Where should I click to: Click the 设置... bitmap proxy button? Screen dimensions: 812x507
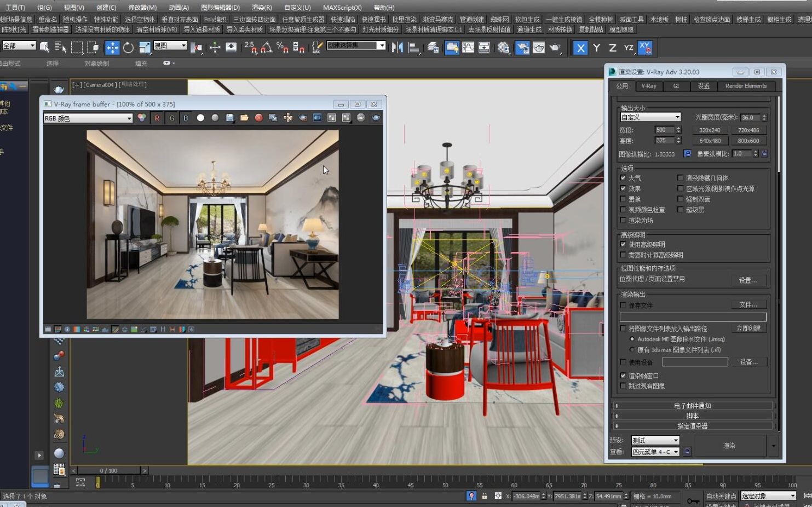tap(748, 280)
